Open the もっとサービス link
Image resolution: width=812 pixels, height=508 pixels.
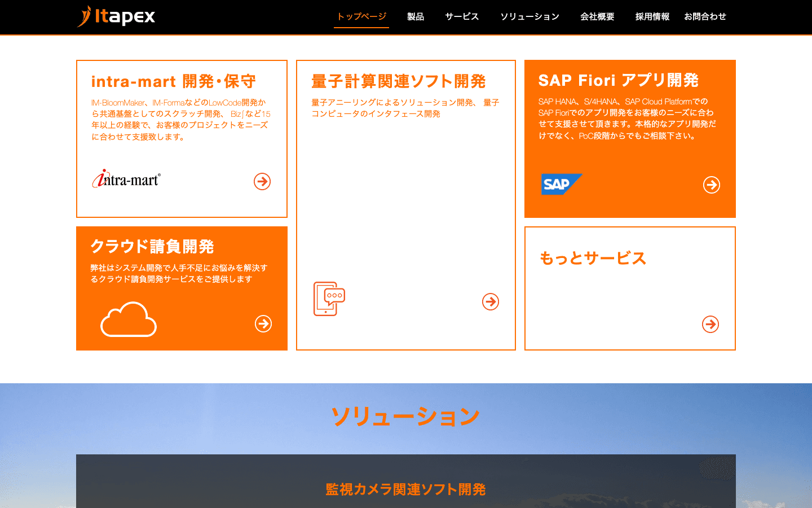[x=593, y=258]
